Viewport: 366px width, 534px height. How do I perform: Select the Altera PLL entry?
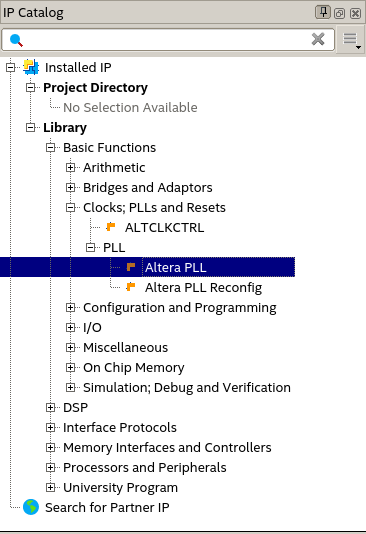point(176,267)
